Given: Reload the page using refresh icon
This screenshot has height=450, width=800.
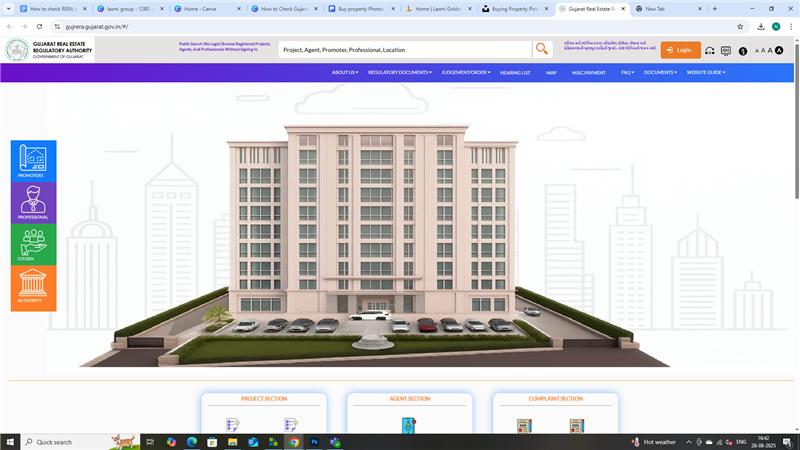Looking at the screenshot, I should pyautogui.click(x=39, y=26).
